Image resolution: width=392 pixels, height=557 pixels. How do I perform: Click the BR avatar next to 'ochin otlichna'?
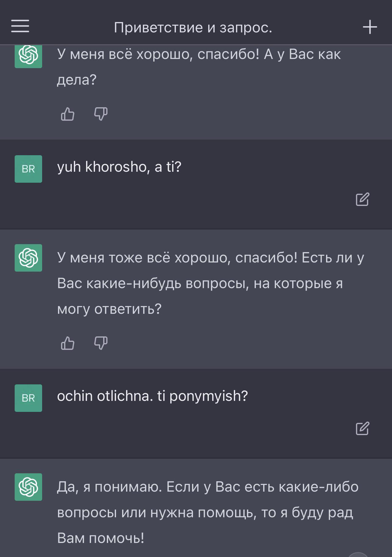point(28,397)
